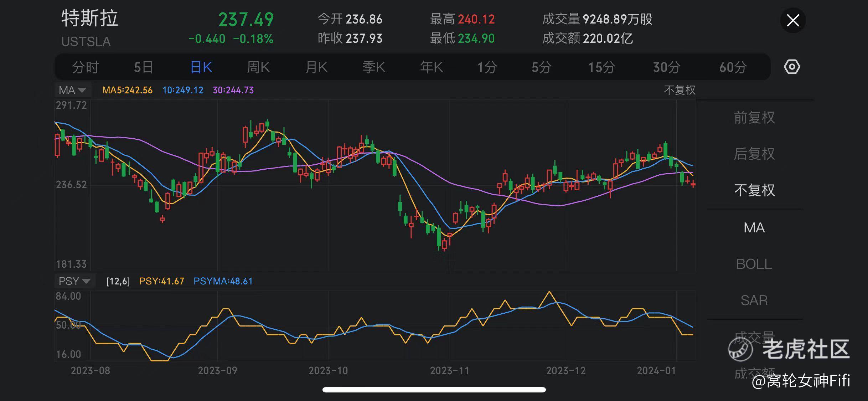This screenshot has height=401, width=868.
Task: Click the -0.440 price change
Action: pyautogui.click(x=207, y=38)
